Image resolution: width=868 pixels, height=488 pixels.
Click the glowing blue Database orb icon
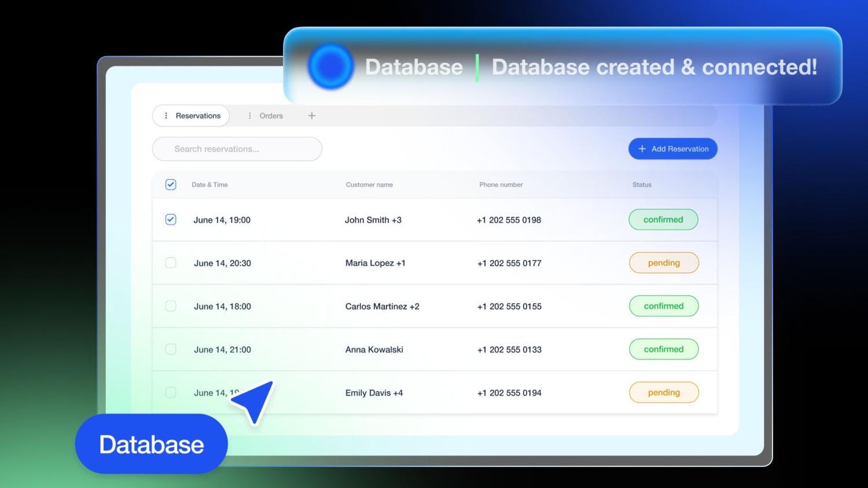[x=330, y=66]
